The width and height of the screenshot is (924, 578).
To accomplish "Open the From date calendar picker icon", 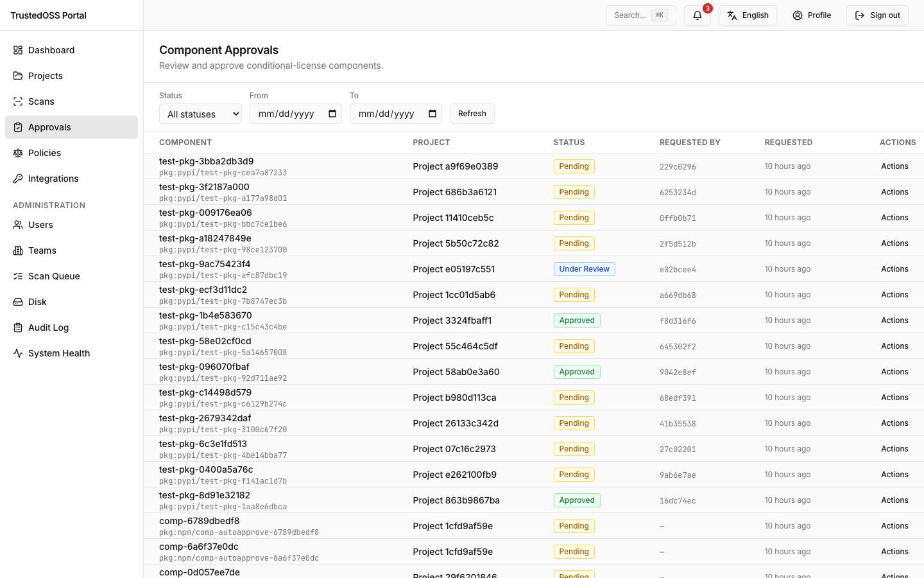I will click(x=332, y=114).
